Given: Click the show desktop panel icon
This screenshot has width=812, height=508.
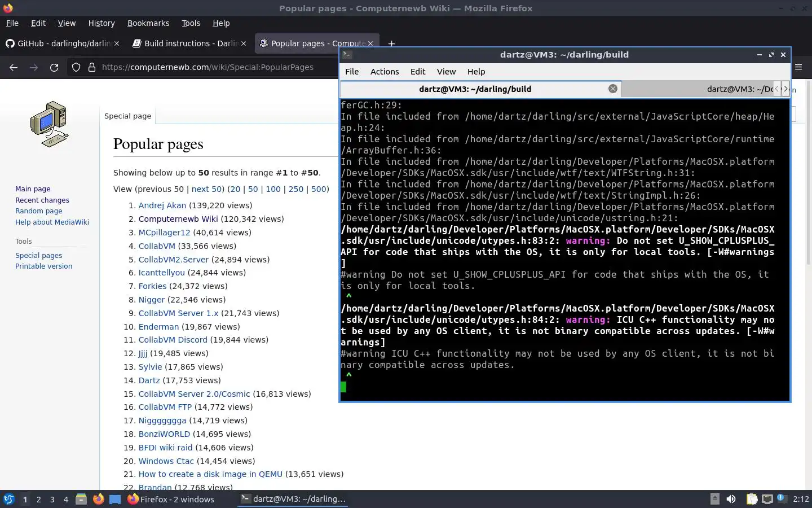Looking at the screenshot, I should pyautogui.click(x=115, y=499).
